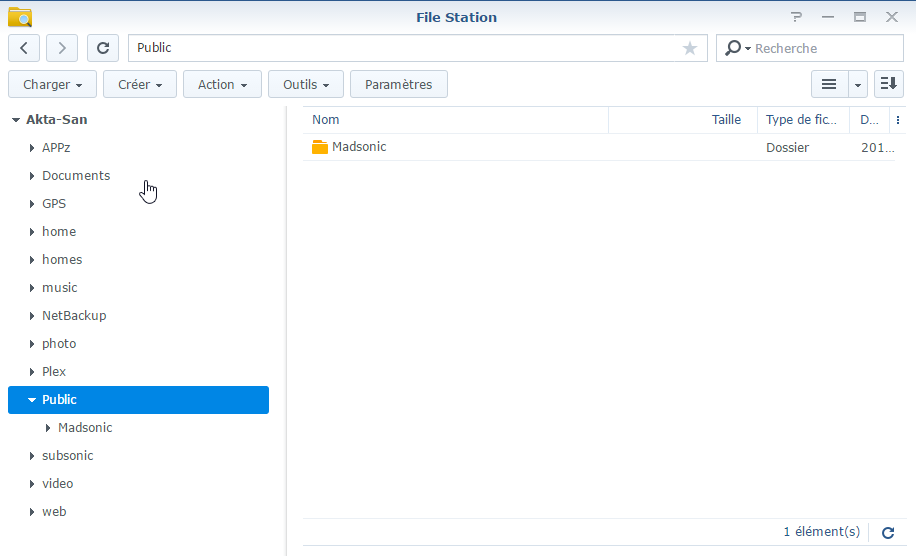Switch to list view mode icon

click(x=829, y=85)
